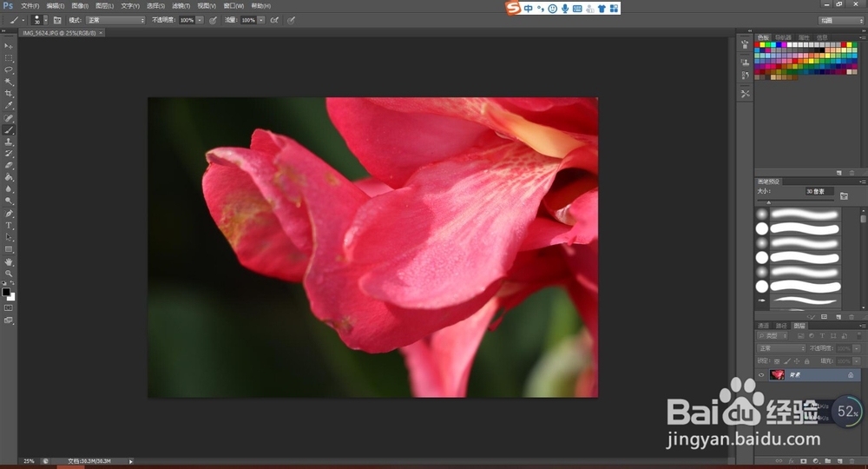Pick the red swatch in the Swatches panel
The width and height of the screenshot is (868, 469).
[757, 45]
